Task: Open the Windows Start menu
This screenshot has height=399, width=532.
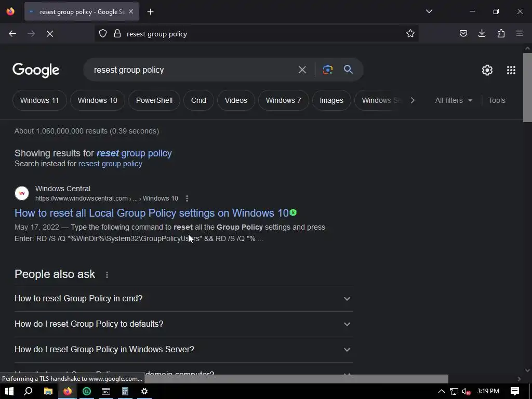Action: (x=9, y=391)
